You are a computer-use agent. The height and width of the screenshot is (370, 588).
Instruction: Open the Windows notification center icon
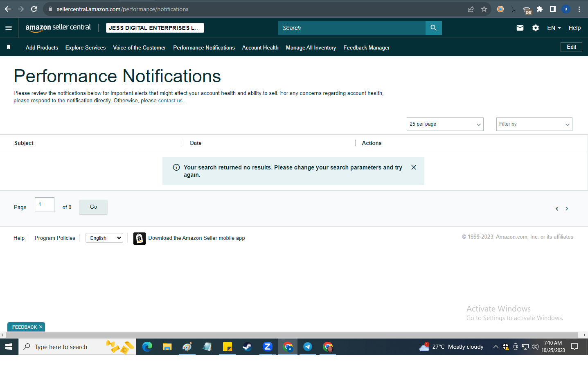pos(574,347)
